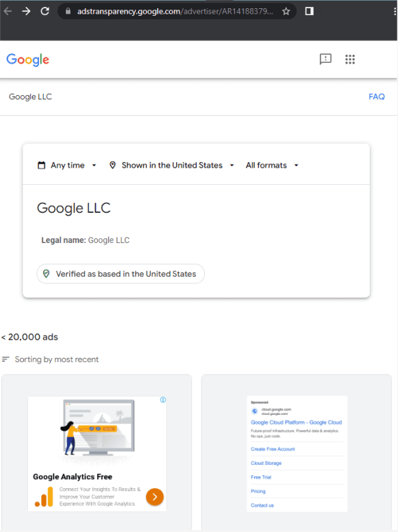398x532 pixels.
Task: Click the < 20,000 ads count text
Action: [x=29, y=337]
